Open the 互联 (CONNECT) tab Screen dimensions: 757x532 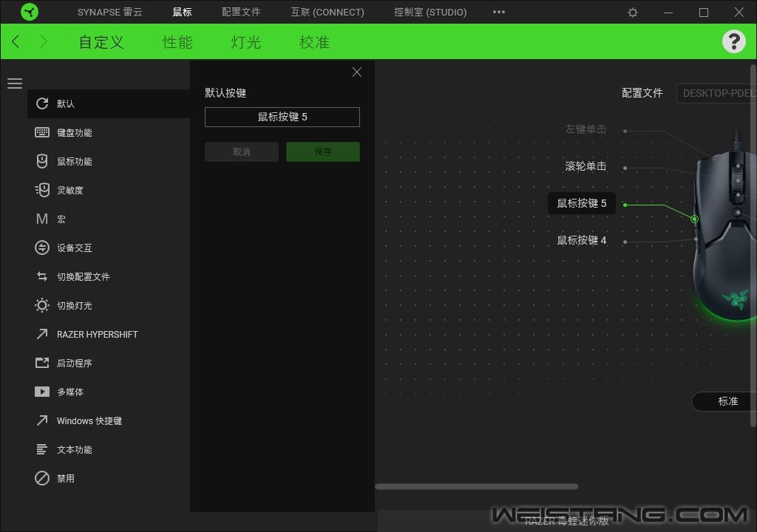point(327,12)
